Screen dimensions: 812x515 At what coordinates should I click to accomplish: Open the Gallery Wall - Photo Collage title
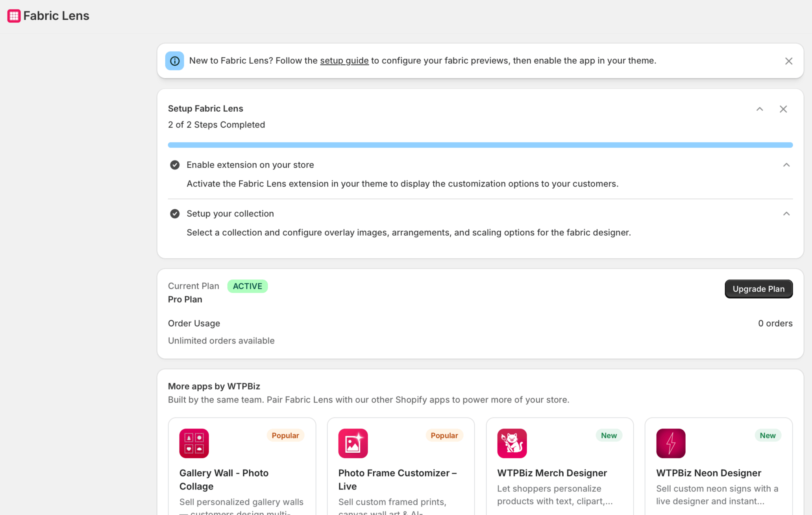pyautogui.click(x=224, y=479)
